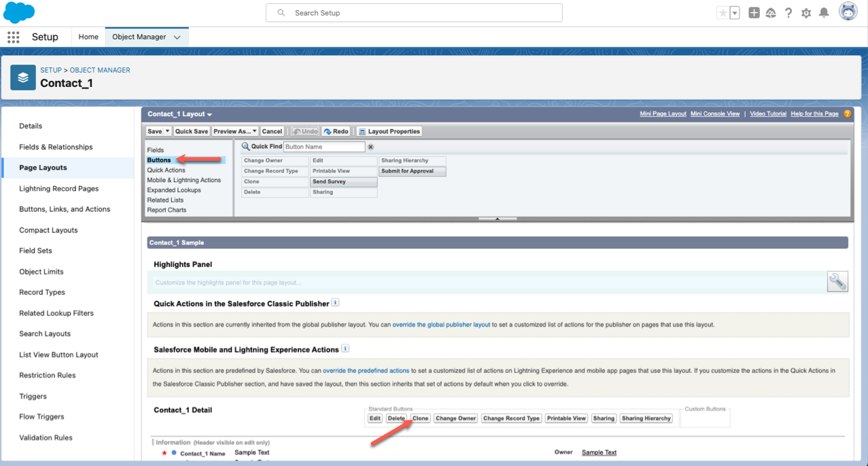
Task: Click the highlights panel wrench icon
Action: [837, 281]
